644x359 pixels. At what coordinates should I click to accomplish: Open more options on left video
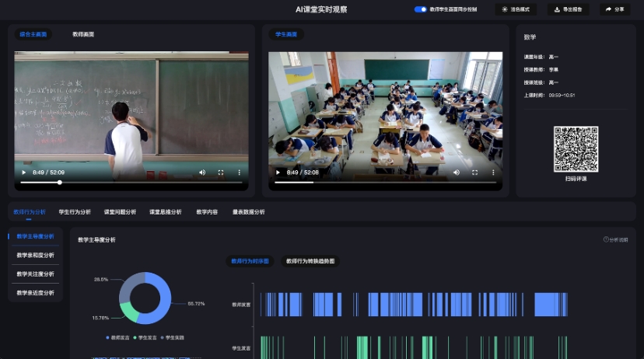239,173
